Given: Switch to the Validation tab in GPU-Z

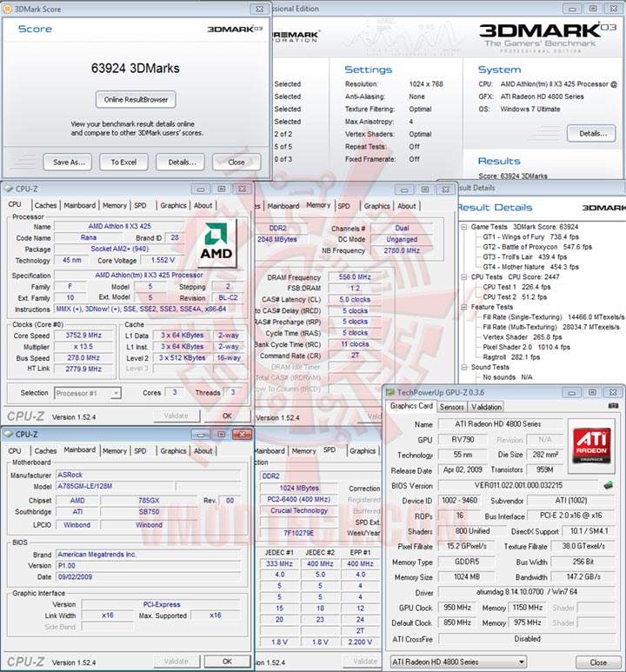Looking at the screenshot, I should [x=486, y=407].
